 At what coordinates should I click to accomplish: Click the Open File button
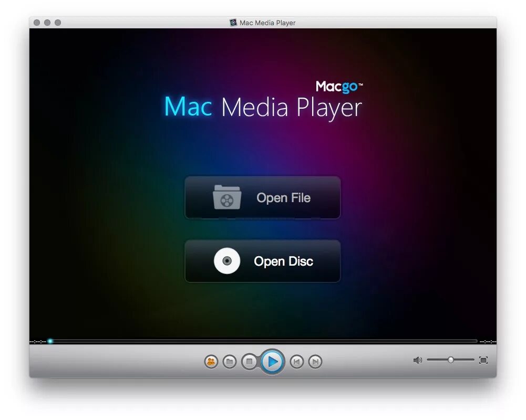(263, 198)
